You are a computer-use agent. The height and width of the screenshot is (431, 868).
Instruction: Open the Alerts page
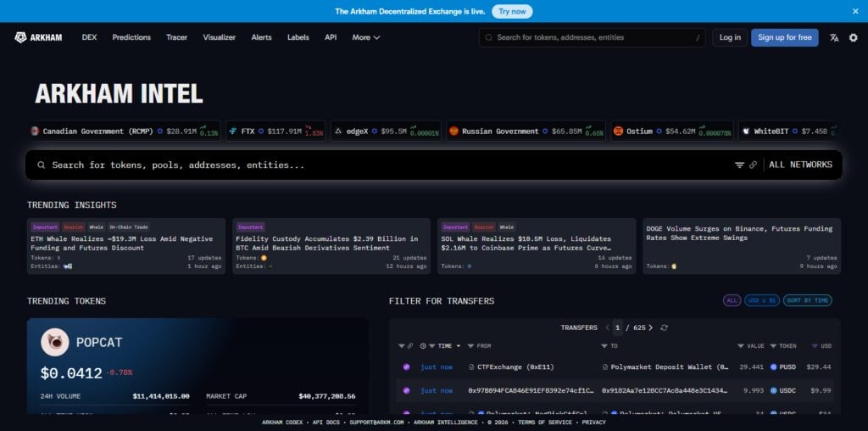pos(261,37)
